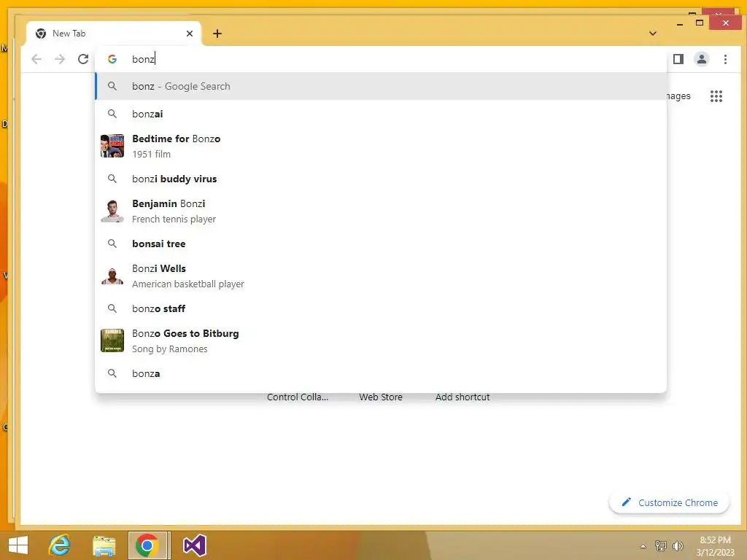Click the search icon beside 'bonsai tree'
Screen dimensions: 747x560
(112, 244)
